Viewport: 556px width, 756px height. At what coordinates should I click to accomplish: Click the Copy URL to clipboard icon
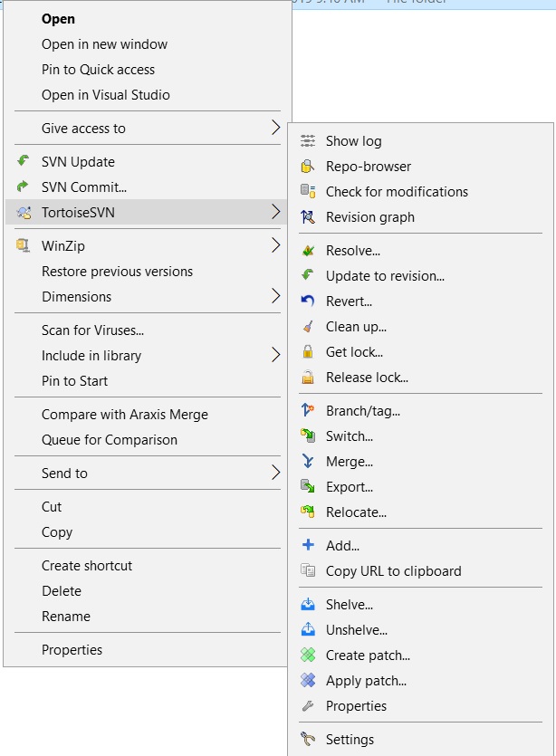pos(308,571)
